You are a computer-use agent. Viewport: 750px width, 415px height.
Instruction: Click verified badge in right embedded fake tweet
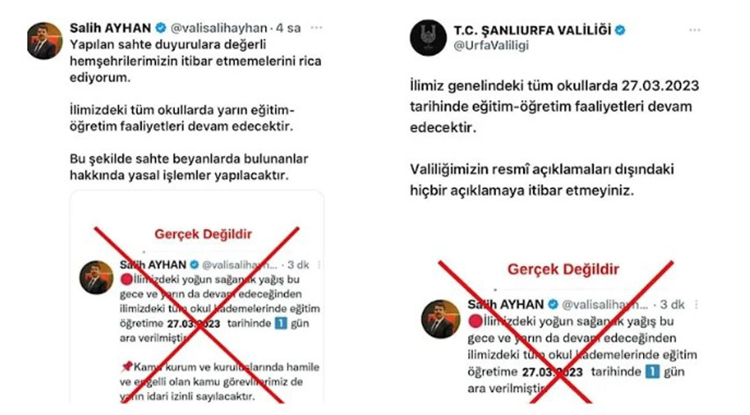553,304
